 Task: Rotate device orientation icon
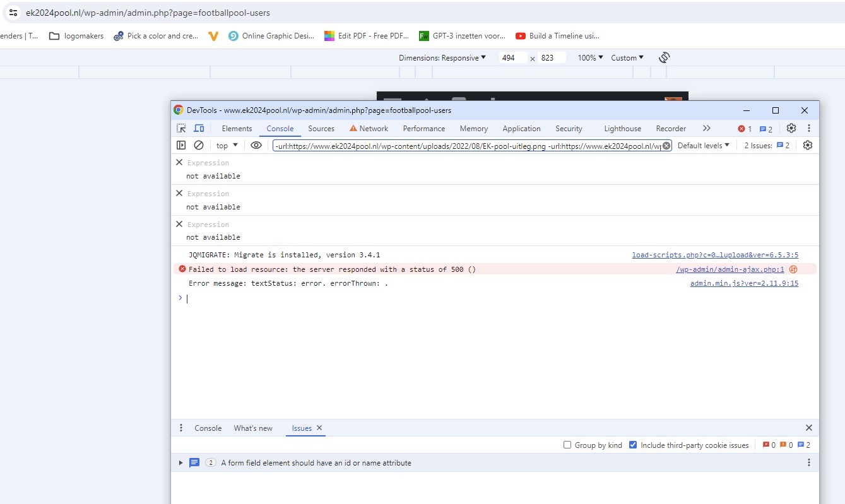click(x=664, y=57)
